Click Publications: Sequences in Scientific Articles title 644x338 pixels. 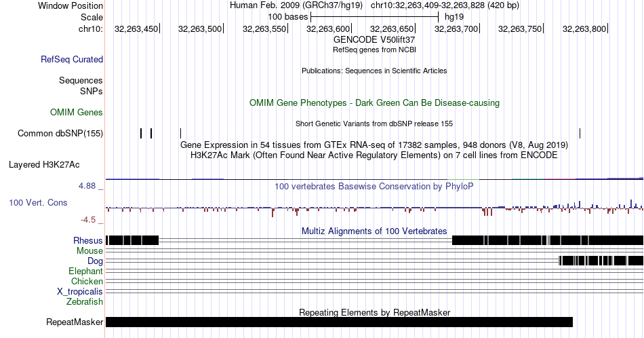(374, 71)
